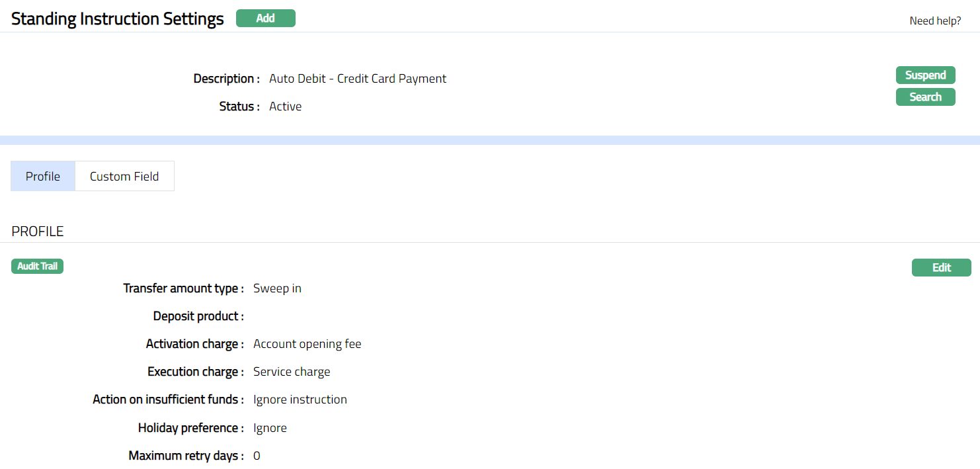The height and width of the screenshot is (469, 980).
Task: Click the Standing Instruction Settings heading
Action: (x=118, y=19)
